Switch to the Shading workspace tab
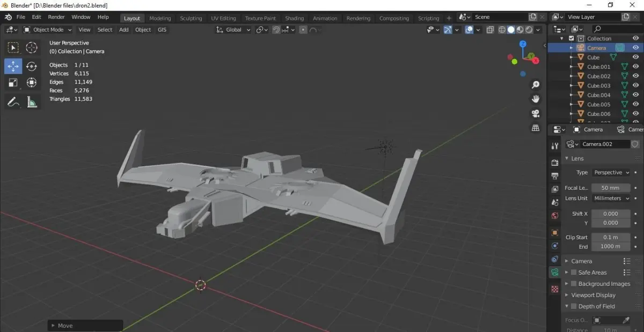644x332 pixels. click(294, 18)
